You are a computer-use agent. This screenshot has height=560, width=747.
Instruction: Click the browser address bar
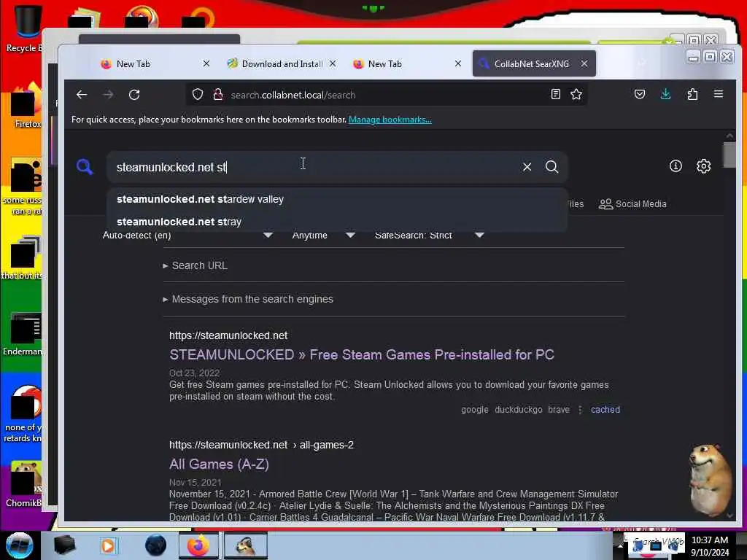pyautogui.click(x=386, y=95)
